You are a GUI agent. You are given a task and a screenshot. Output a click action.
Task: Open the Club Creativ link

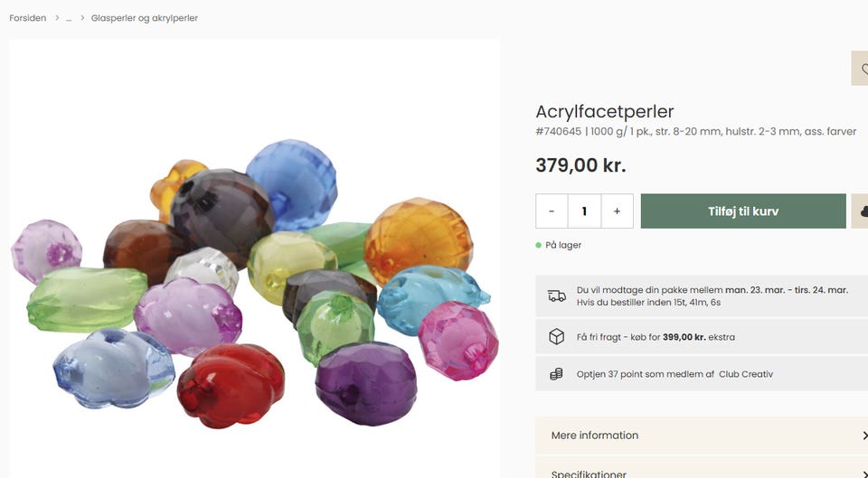point(746,373)
